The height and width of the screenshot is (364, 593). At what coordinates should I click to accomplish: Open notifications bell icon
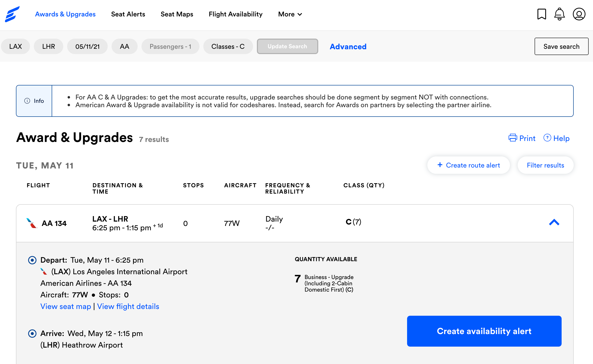pyautogui.click(x=559, y=14)
